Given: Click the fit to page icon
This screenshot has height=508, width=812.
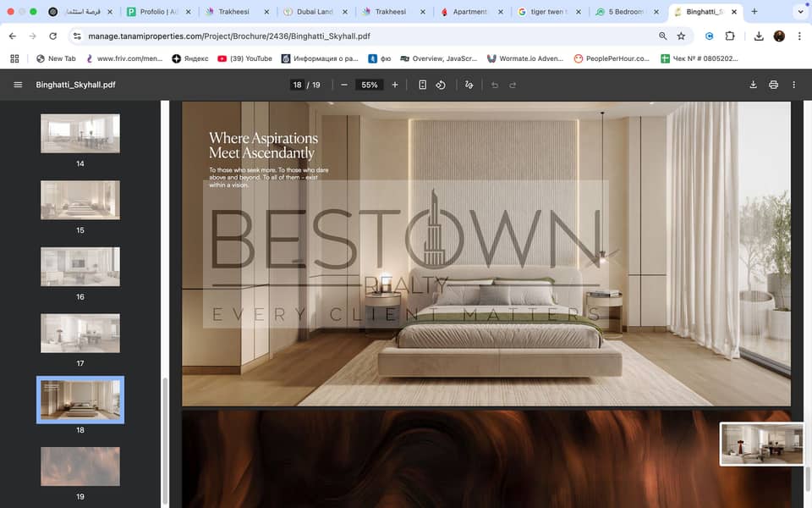Looking at the screenshot, I should coord(423,85).
